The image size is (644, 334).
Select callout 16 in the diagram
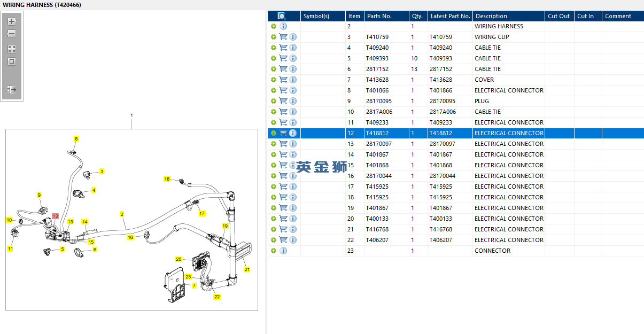pos(130,237)
